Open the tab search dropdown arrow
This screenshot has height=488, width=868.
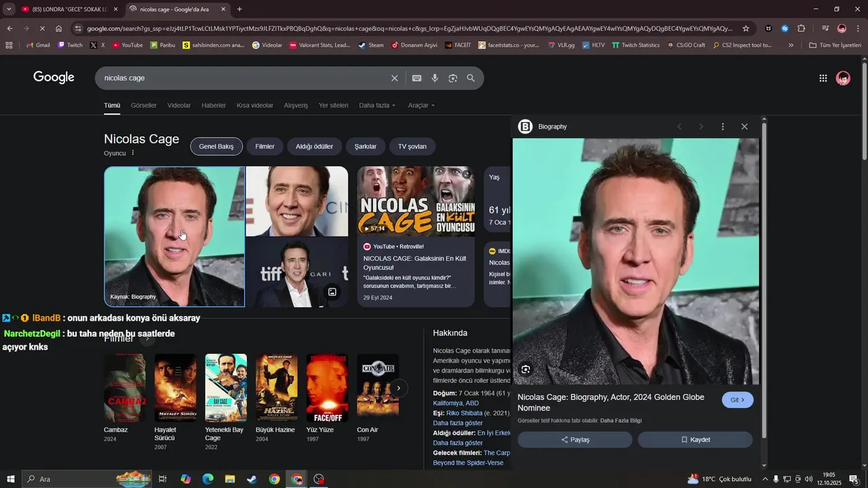9,9
